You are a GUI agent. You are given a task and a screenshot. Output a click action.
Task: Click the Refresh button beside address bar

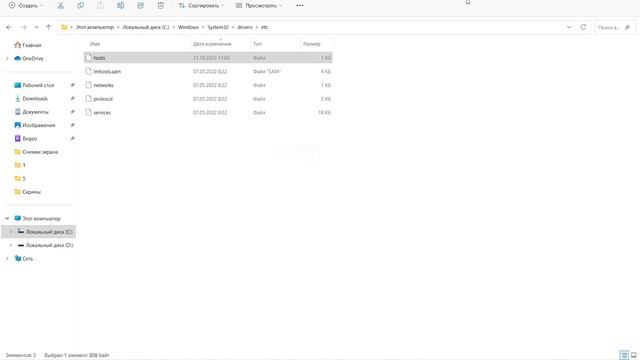coord(583,27)
